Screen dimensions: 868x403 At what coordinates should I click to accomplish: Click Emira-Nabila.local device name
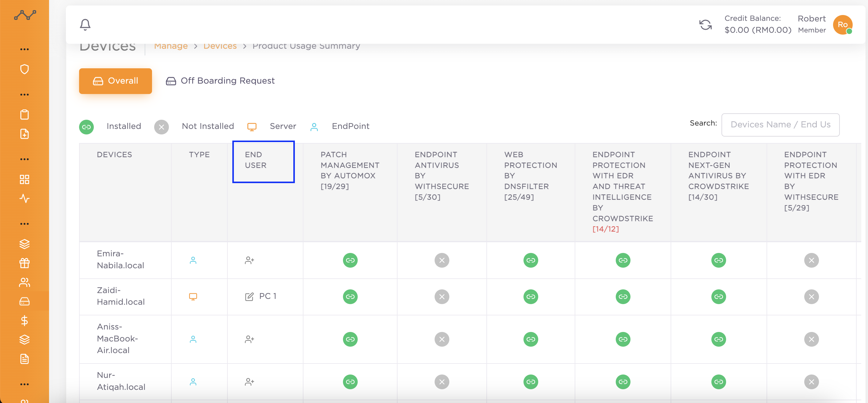click(120, 260)
